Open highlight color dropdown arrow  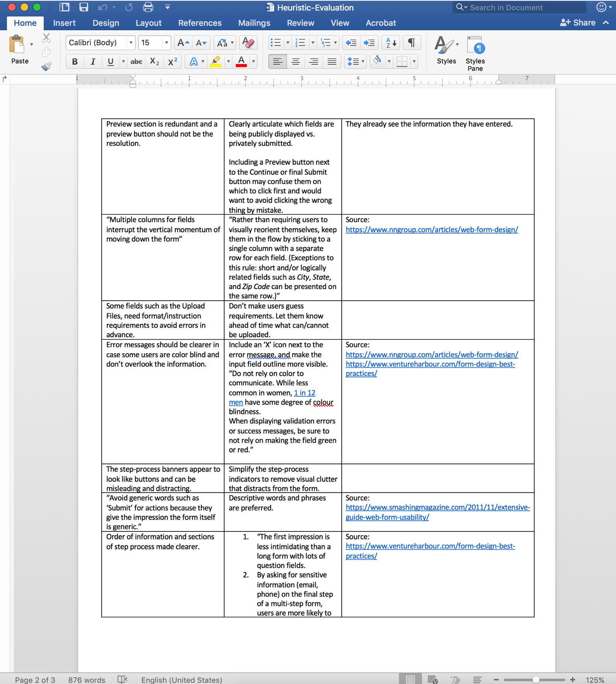[x=228, y=62]
